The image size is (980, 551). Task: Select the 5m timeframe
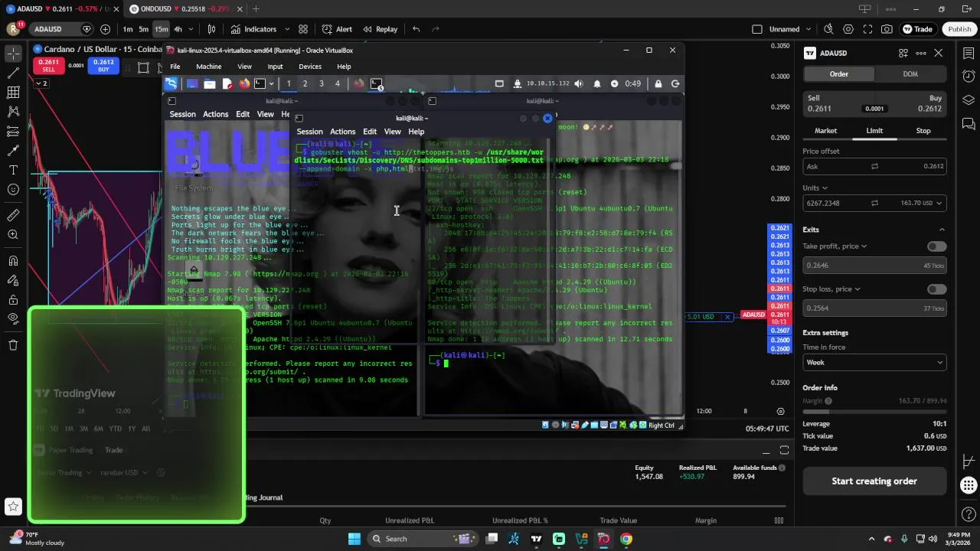(x=143, y=29)
